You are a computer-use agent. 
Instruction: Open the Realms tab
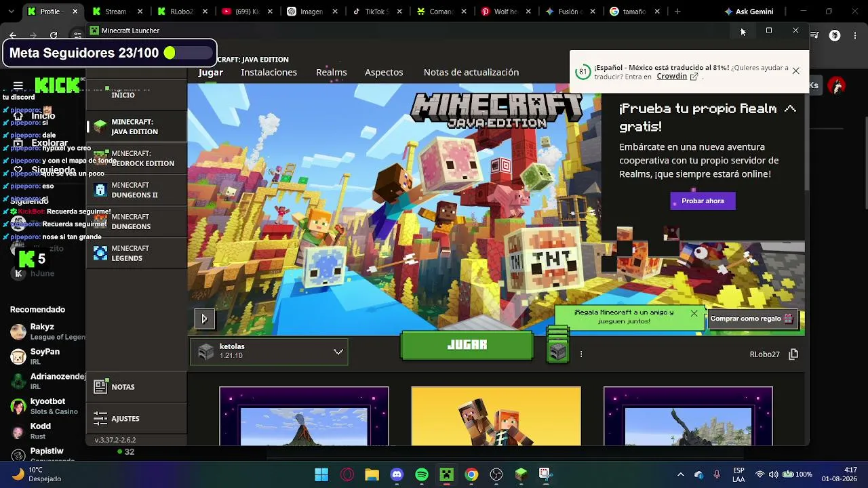click(x=332, y=73)
